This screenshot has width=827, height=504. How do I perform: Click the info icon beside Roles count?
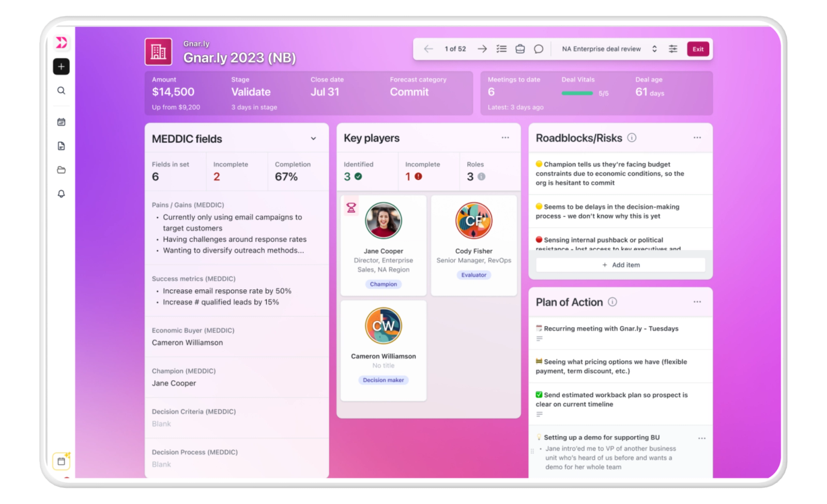(481, 177)
